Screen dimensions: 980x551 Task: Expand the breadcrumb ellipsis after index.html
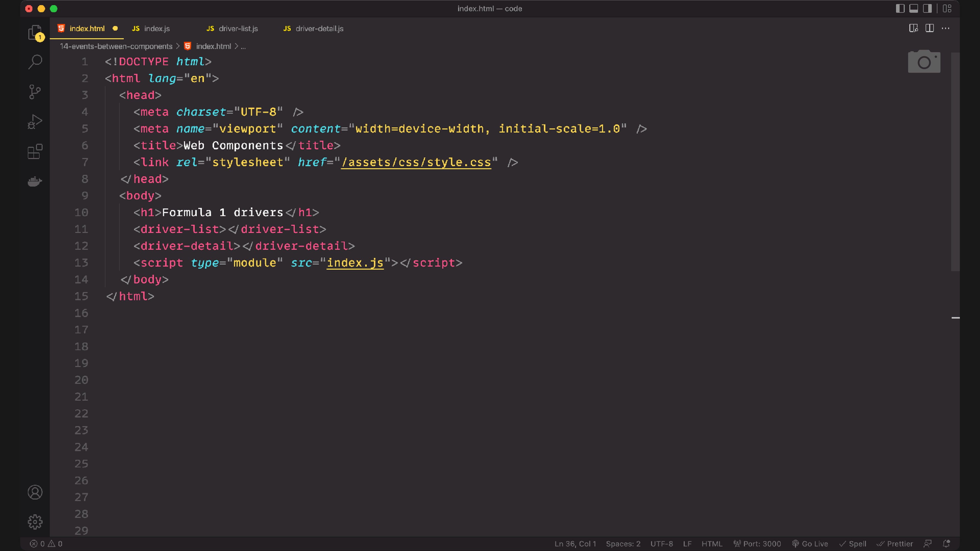coord(243,46)
